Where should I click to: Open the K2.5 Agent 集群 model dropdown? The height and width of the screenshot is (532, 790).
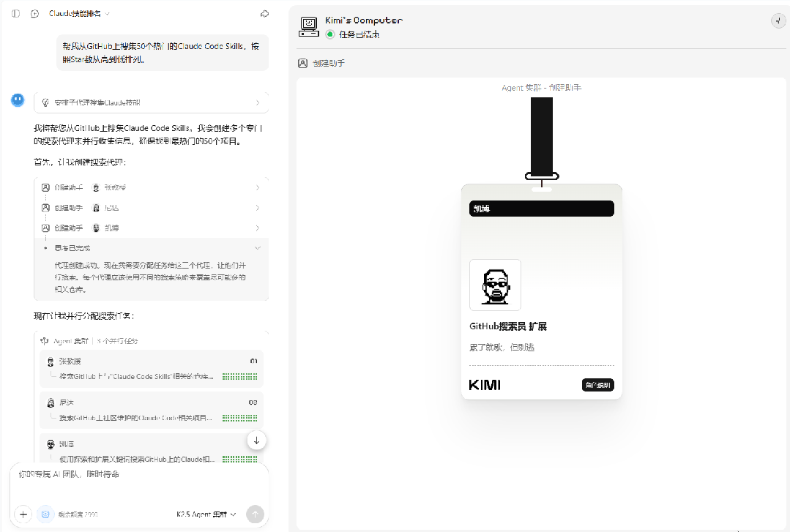pos(206,514)
